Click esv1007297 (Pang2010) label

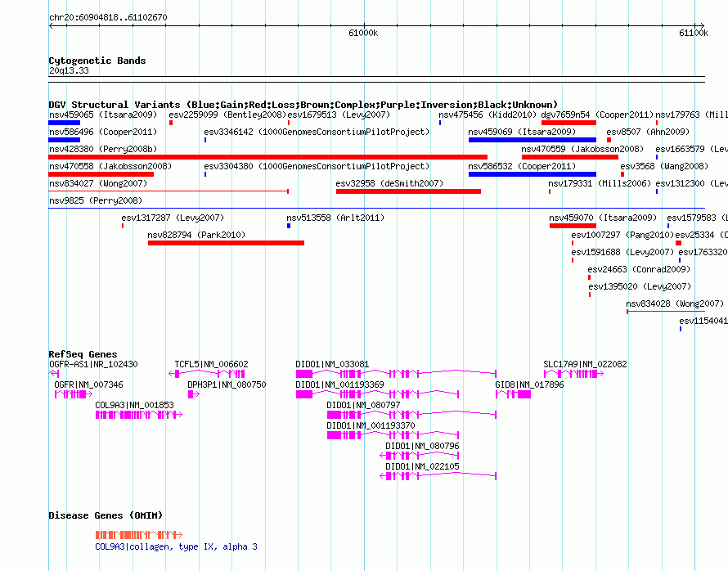[622, 235]
